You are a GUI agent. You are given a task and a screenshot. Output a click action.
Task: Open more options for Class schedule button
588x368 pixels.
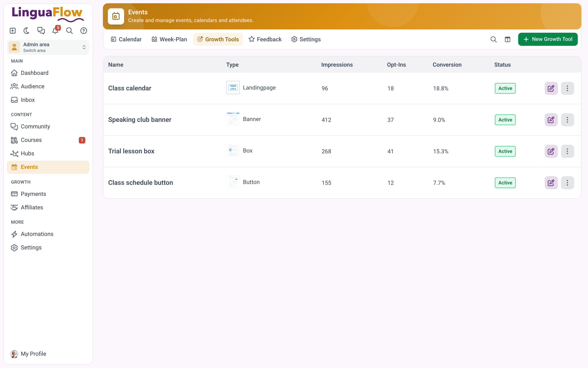567,183
